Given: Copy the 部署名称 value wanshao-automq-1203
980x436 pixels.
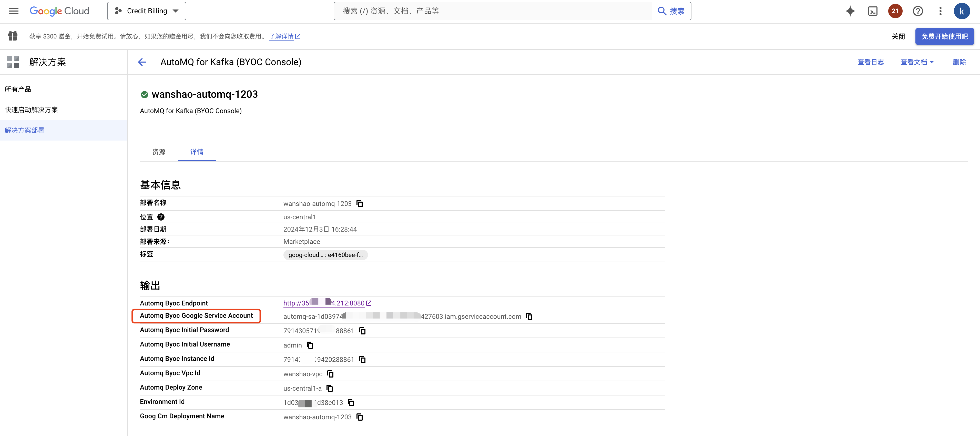Looking at the screenshot, I should tap(360, 204).
